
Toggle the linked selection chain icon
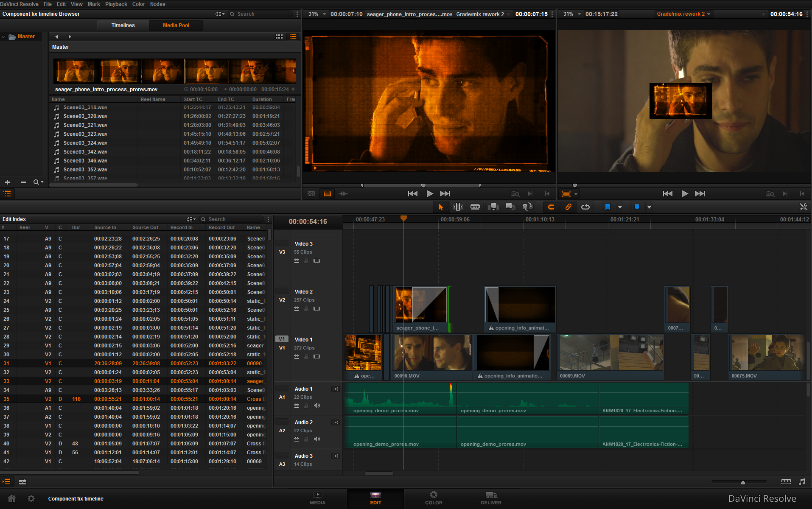pos(568,207)
